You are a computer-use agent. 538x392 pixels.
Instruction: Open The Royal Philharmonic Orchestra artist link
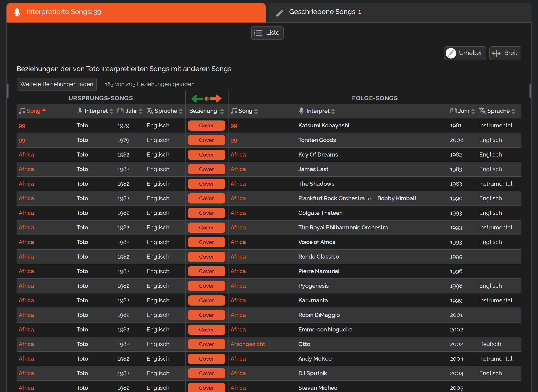(343, 228)
